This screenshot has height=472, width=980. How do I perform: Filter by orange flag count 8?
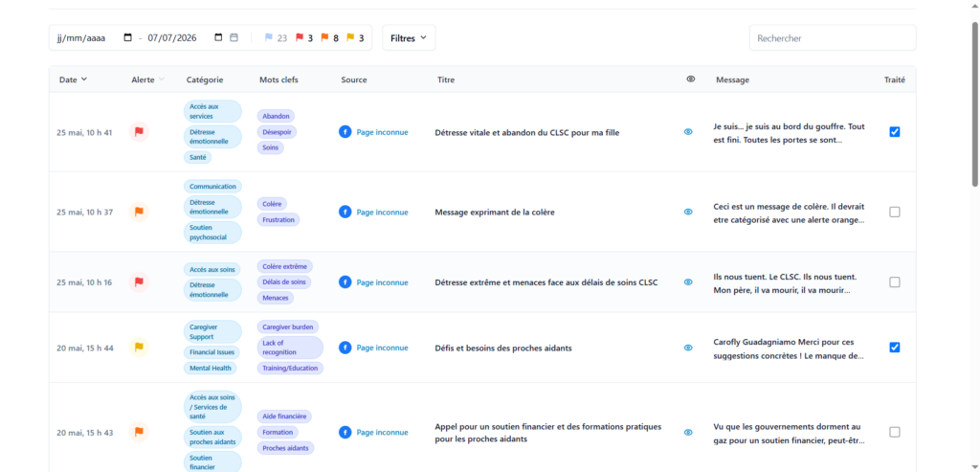click(329, 37)
